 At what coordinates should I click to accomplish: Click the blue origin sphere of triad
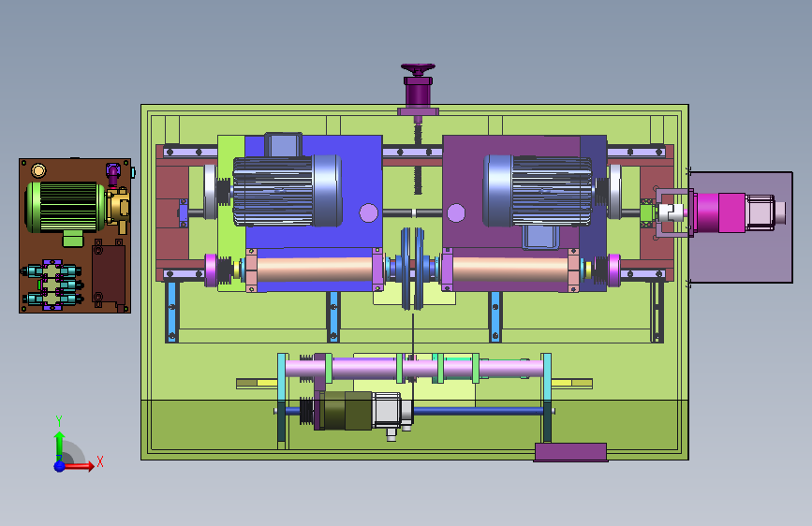pyautogui.click(x=60, y=466)
